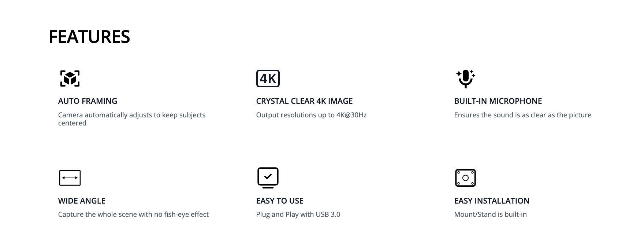The image size is (644, 252).
Task: Click the no fish-eye effect description
Action: [x=133, y=214]
